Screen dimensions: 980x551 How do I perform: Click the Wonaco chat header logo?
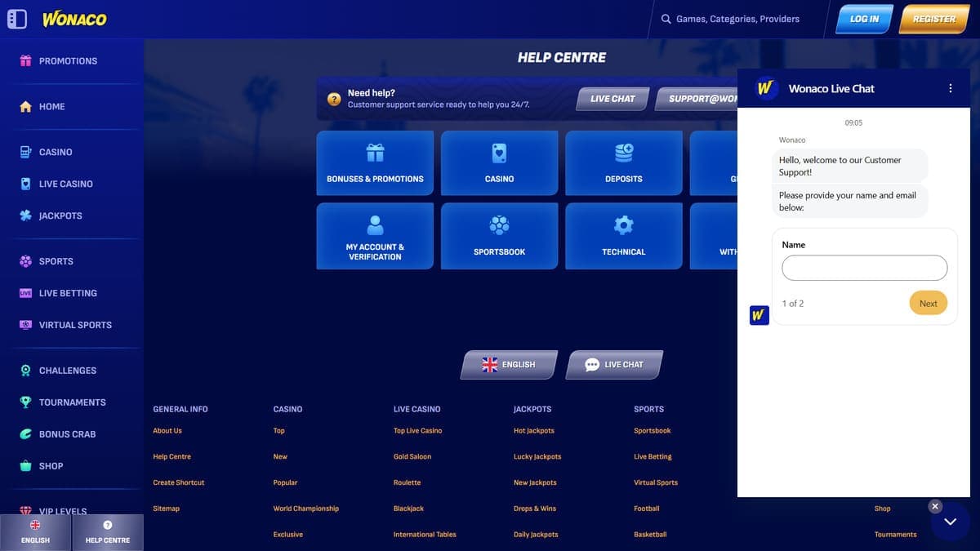(765, 88)
